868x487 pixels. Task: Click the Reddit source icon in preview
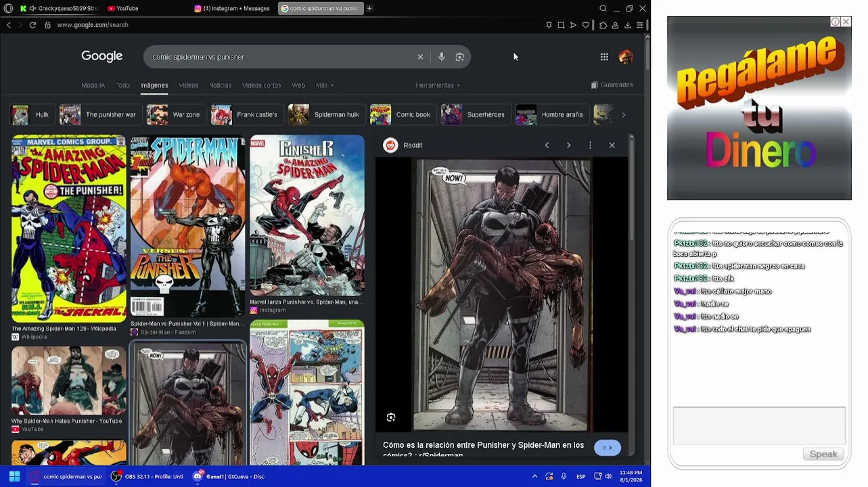tap(390, 145)
